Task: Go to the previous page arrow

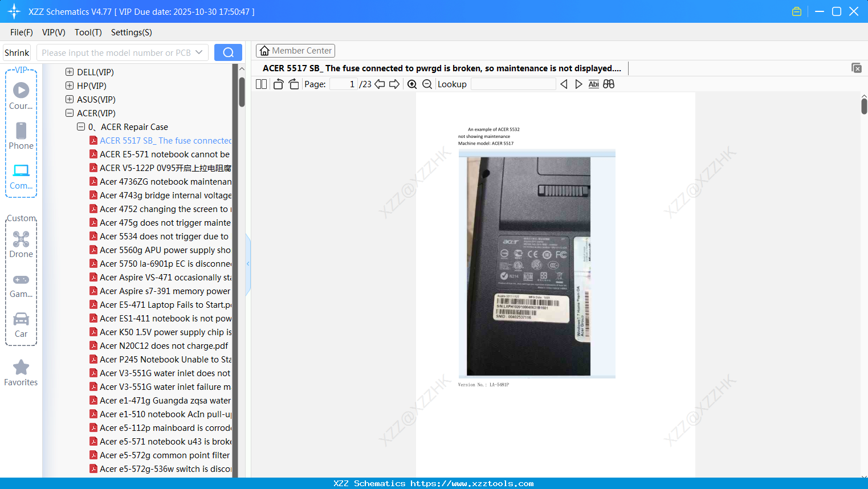Action: point(380,84)
